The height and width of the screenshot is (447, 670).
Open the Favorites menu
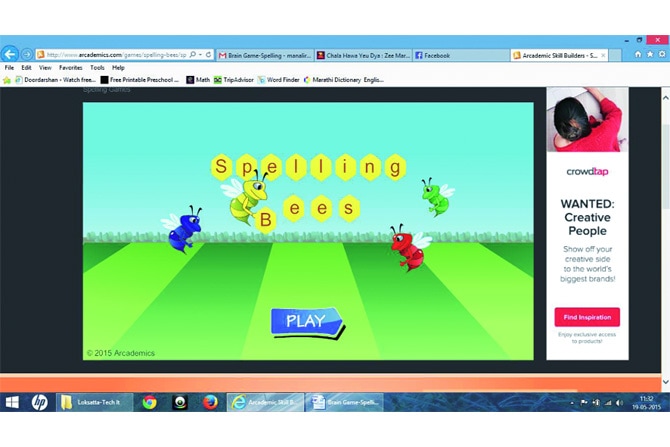(x=70, y=67)
